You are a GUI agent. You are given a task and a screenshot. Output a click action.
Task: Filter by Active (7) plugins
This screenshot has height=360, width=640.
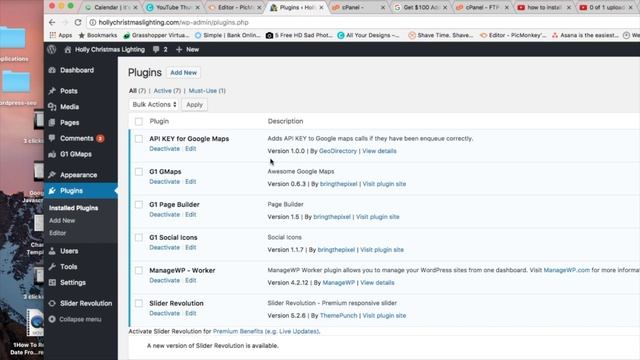coord(167,91)
